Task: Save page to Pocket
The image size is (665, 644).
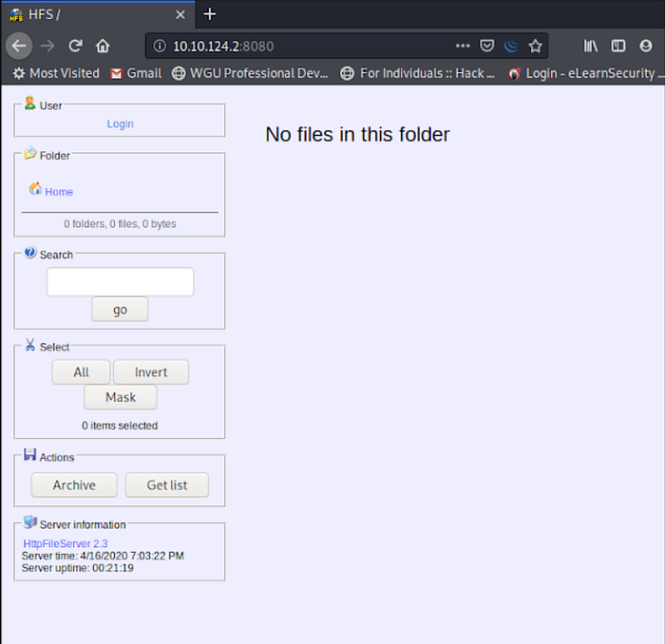Action: 486,46
